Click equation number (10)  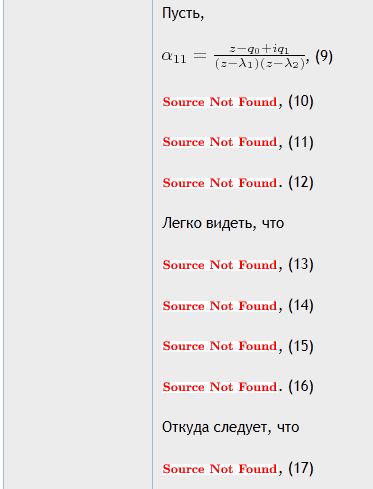click(301, 101)
